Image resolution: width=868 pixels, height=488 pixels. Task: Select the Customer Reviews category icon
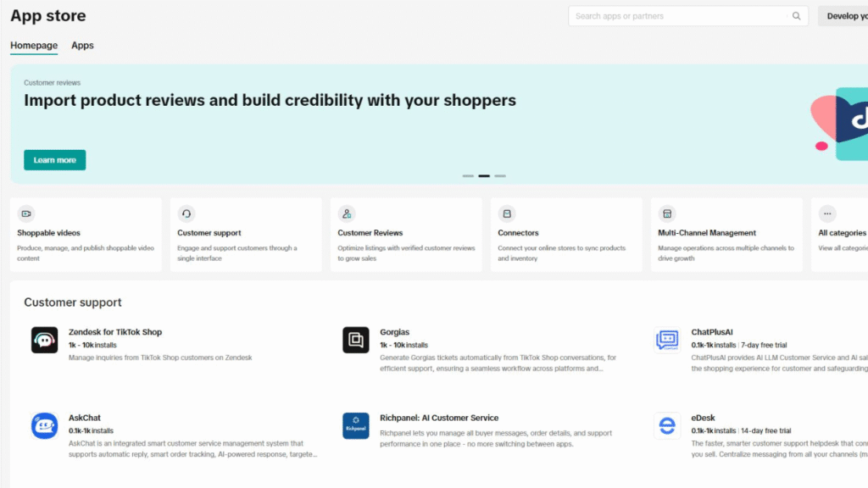pyautogui.click(x=347, y=213)
